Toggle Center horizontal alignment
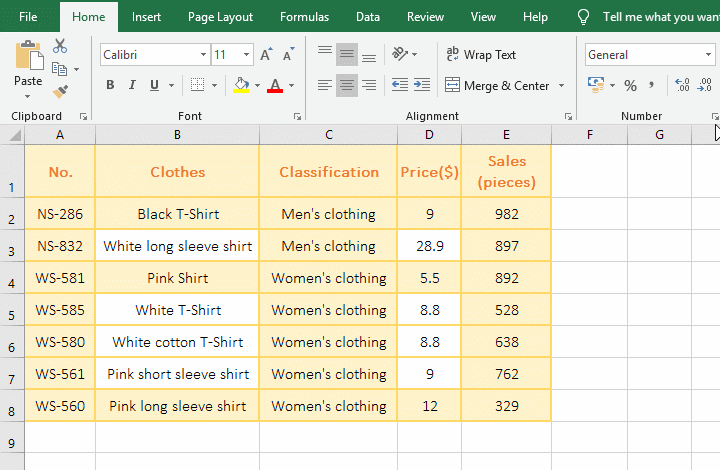The image size is (720, 470). [347, 85]
